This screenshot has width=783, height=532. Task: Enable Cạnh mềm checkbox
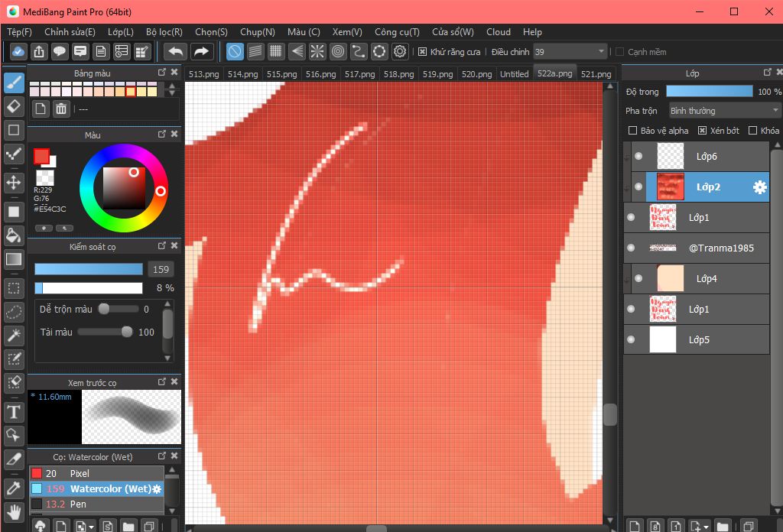tap(619, 52)
